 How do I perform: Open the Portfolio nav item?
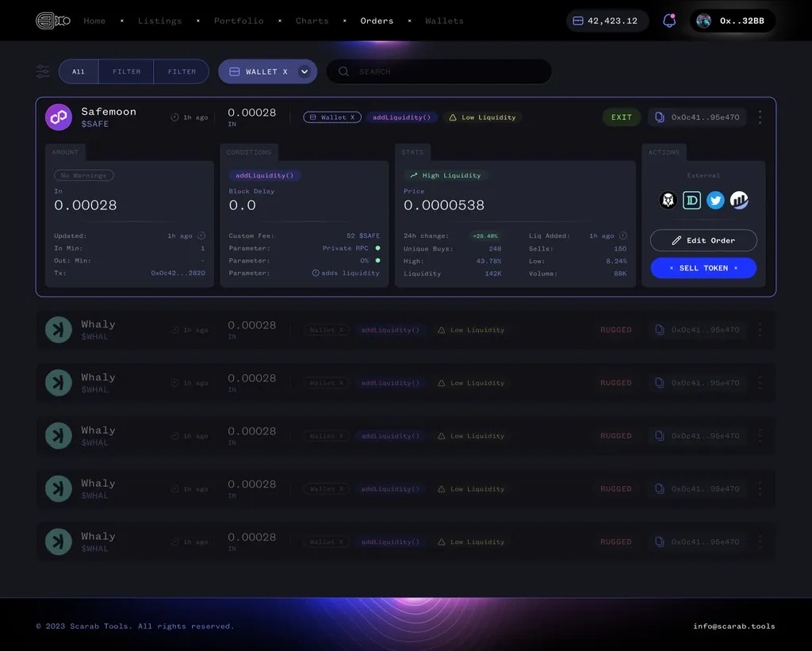239,21
